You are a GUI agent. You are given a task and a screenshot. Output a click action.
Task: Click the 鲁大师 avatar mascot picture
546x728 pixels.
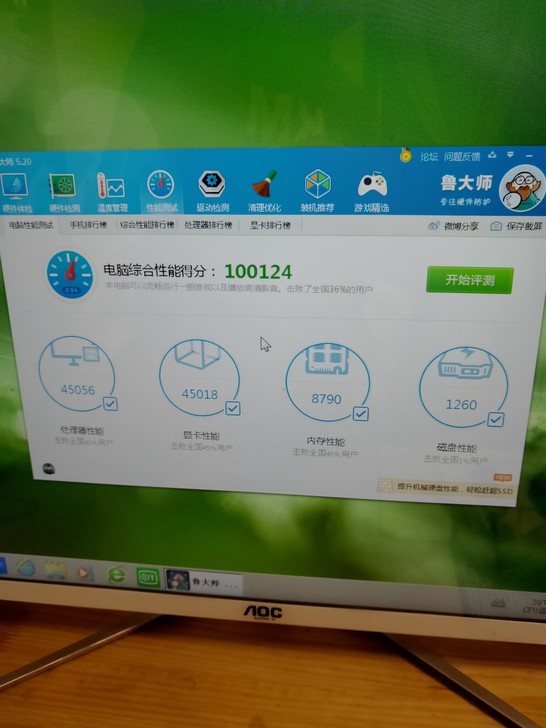pos(522,189)
